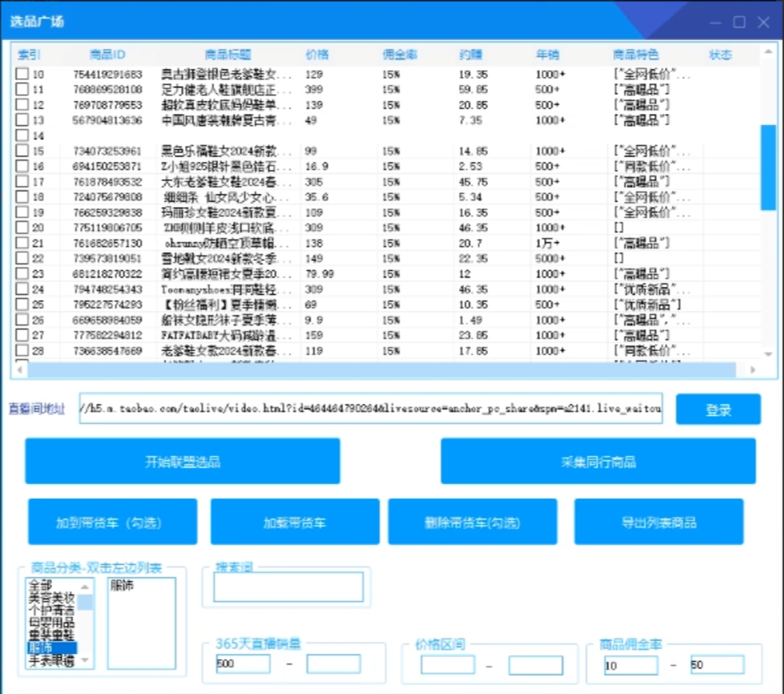This screenshot has width=784, height=694.
Task: Click the 登录 login button
Action: click(718, 409)
